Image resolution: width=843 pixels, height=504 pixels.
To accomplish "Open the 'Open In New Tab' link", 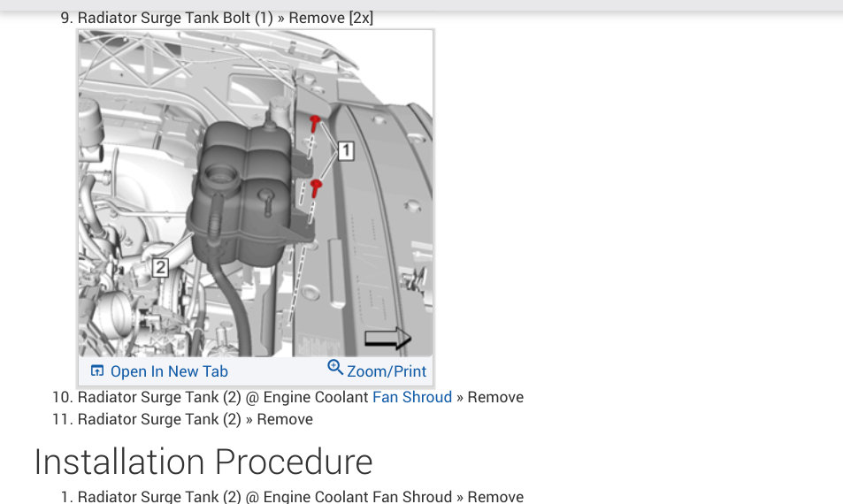I will [x=169, y=371].
